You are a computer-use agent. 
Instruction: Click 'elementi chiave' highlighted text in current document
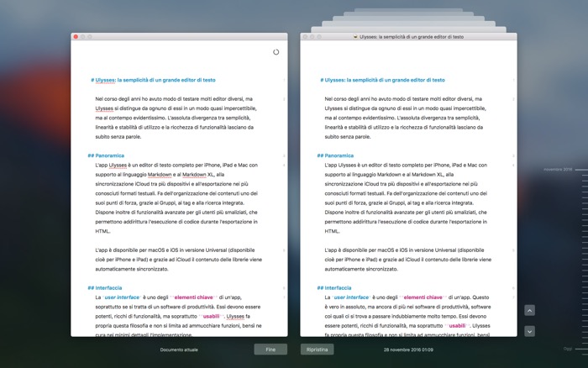pos(193,297)
